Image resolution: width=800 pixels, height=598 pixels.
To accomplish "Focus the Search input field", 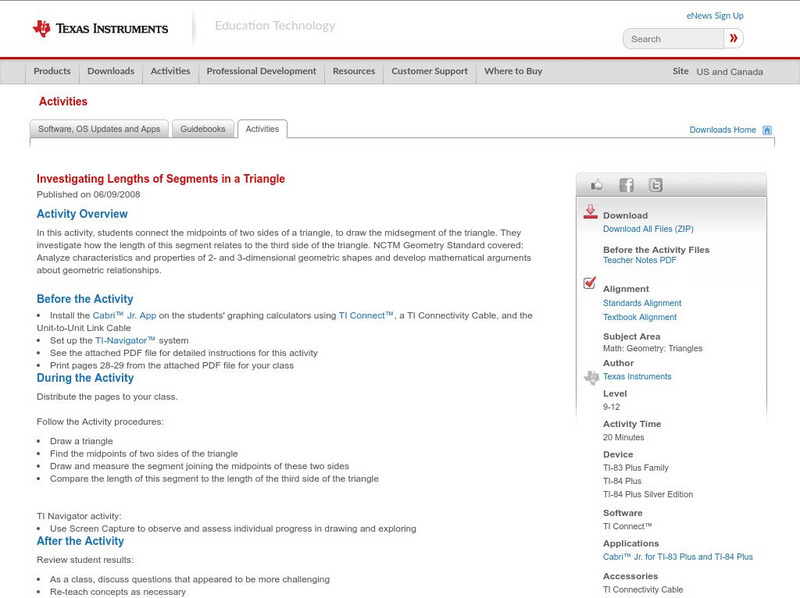I will tap(673, 39).
